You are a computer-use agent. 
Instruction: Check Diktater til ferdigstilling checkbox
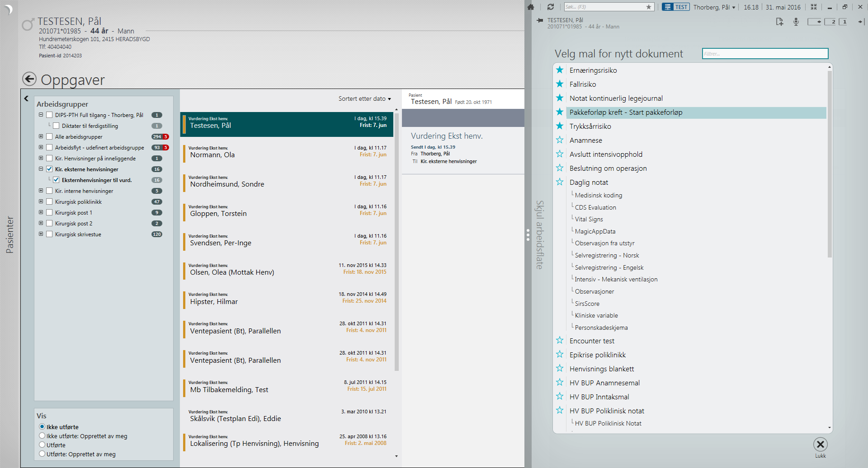(x=56, y=126)
